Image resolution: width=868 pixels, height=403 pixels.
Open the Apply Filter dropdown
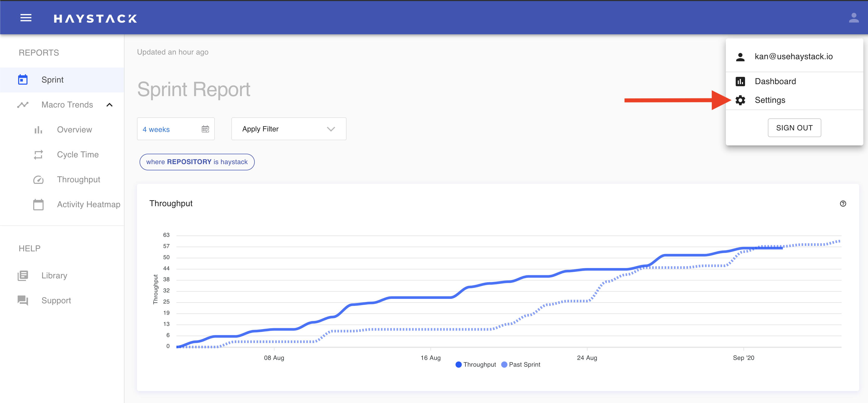click(x=288, y=129)
